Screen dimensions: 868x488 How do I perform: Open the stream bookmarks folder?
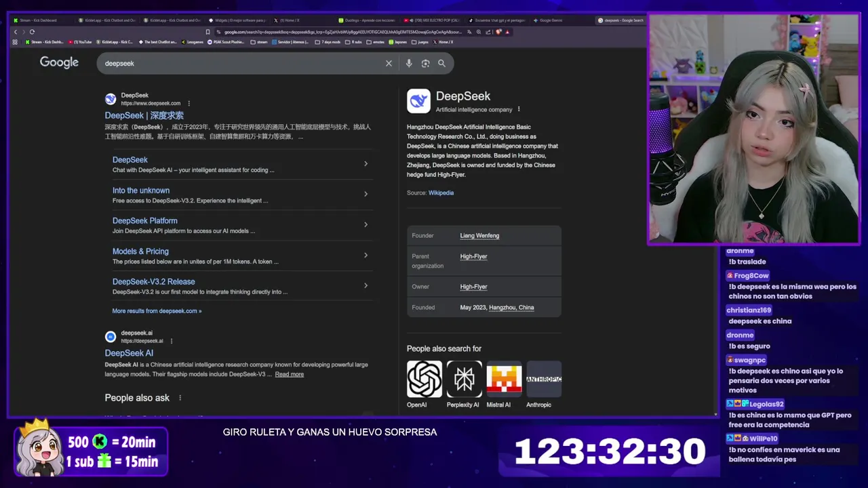259,42
